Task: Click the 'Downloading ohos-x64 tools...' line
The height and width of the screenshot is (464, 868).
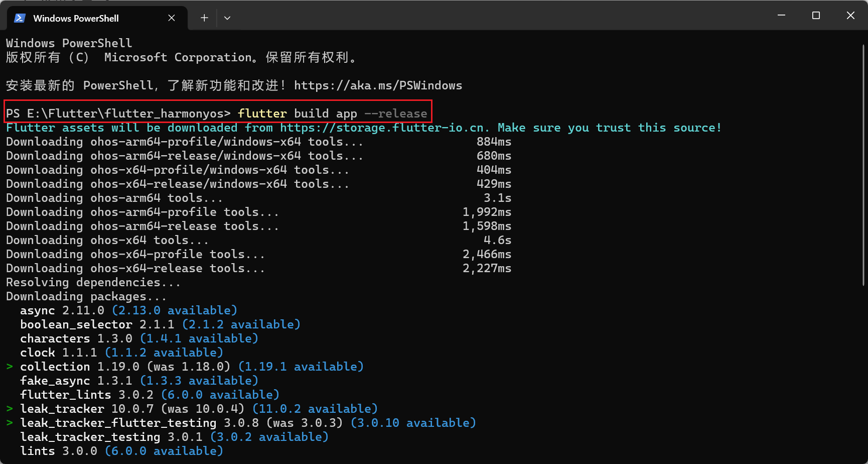Action: pyautogui.click(x=107, y=240)
